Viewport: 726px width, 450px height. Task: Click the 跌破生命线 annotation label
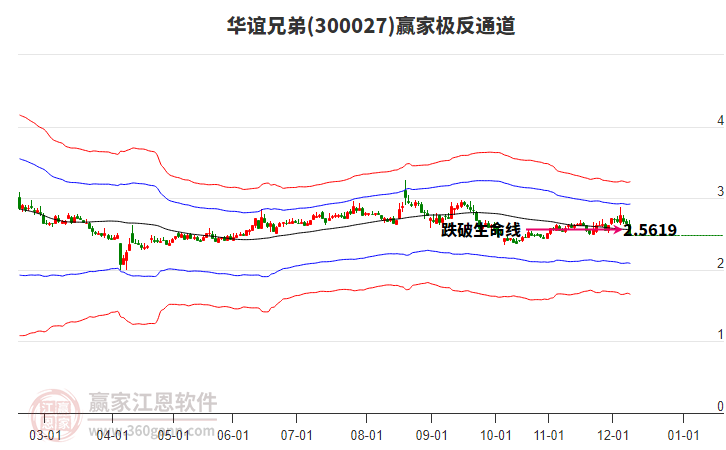coord(481,230)
